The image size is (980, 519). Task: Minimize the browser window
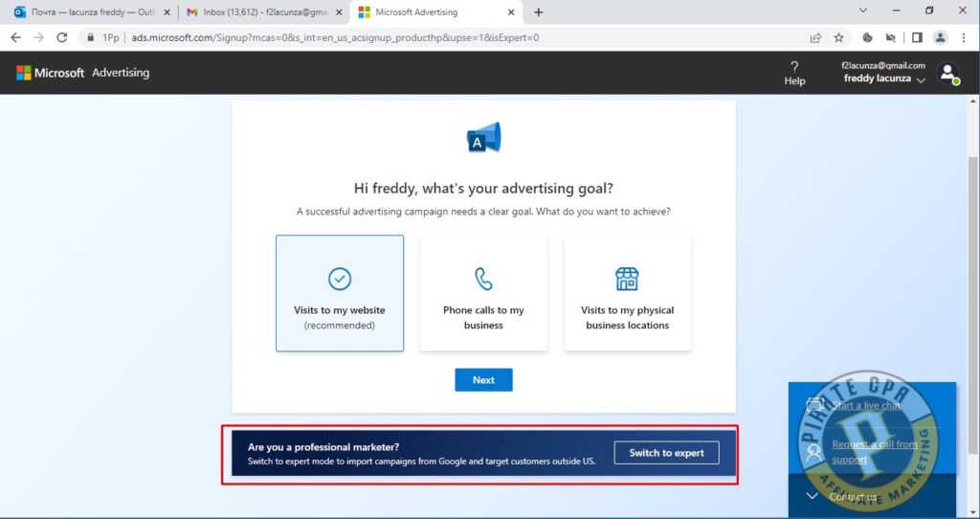pos(896,11)
